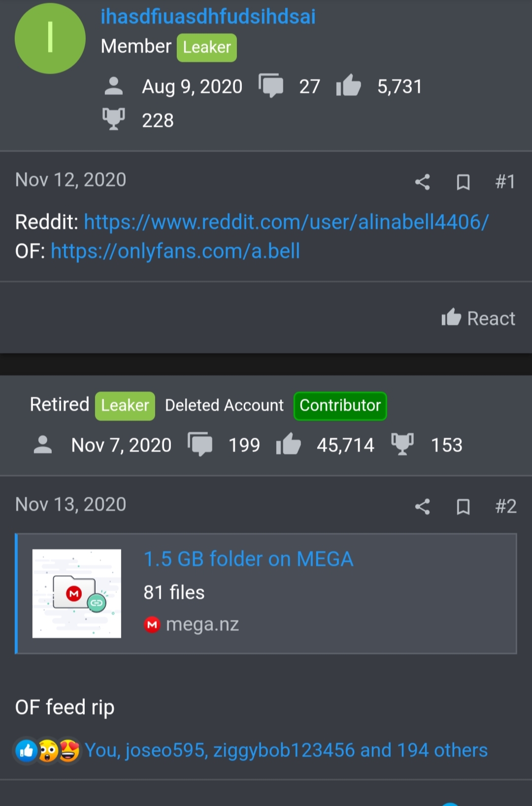
Task: Click the Nov 12, 2020 post date
Action: (71, 180)
